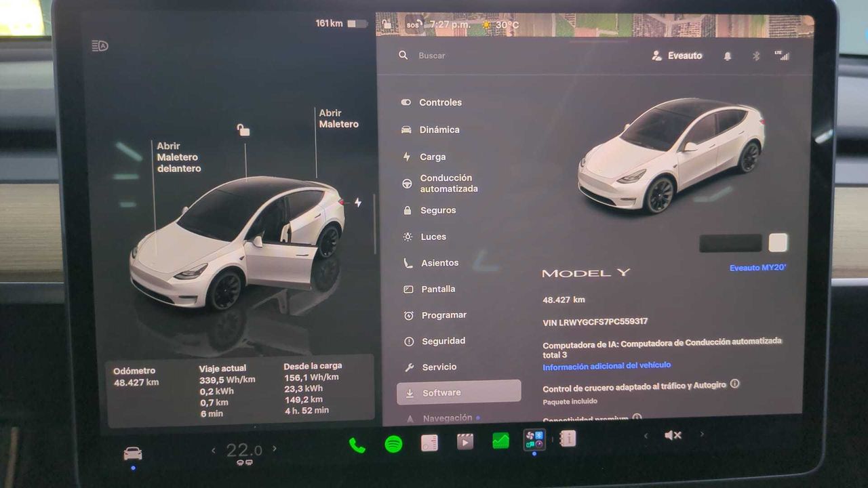Viewport: 868px width, 488px height.
Task: Launch Spotify from the bottom bar
Action: (x=393, y=444)
